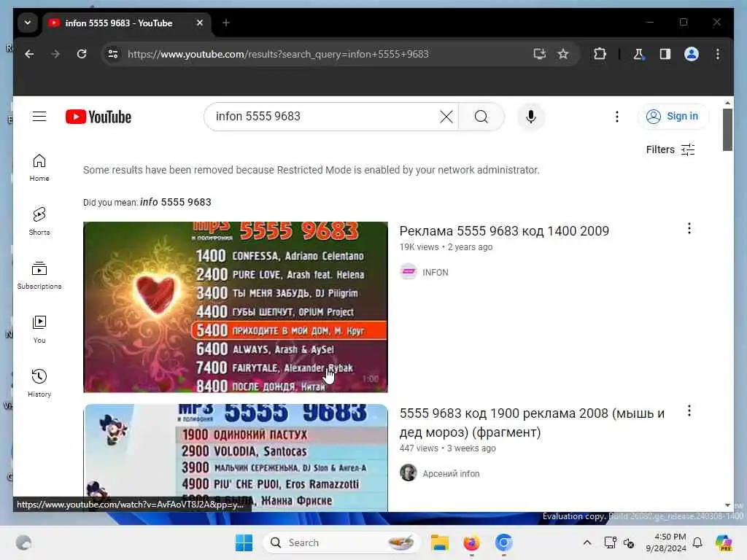
Task: Run search with magnifier button
Action: (481, 117)
